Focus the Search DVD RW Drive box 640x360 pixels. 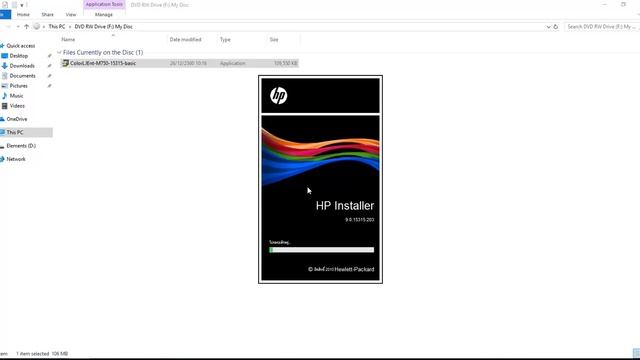tap(602, 27)
